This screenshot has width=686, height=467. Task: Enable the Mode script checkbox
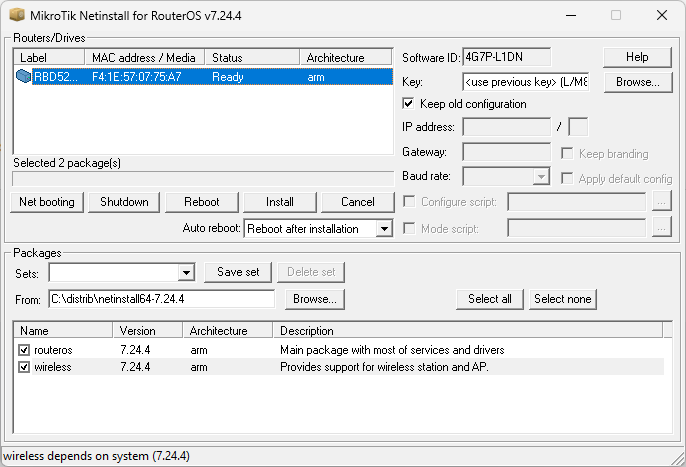(x=409, y=228)
